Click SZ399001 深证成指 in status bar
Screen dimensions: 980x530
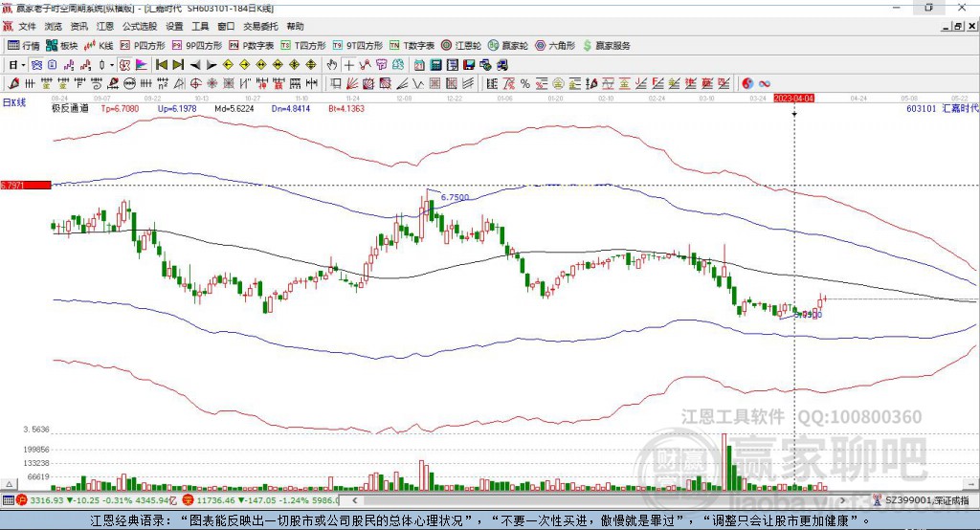pyautogui.click(x=926, y=500)
